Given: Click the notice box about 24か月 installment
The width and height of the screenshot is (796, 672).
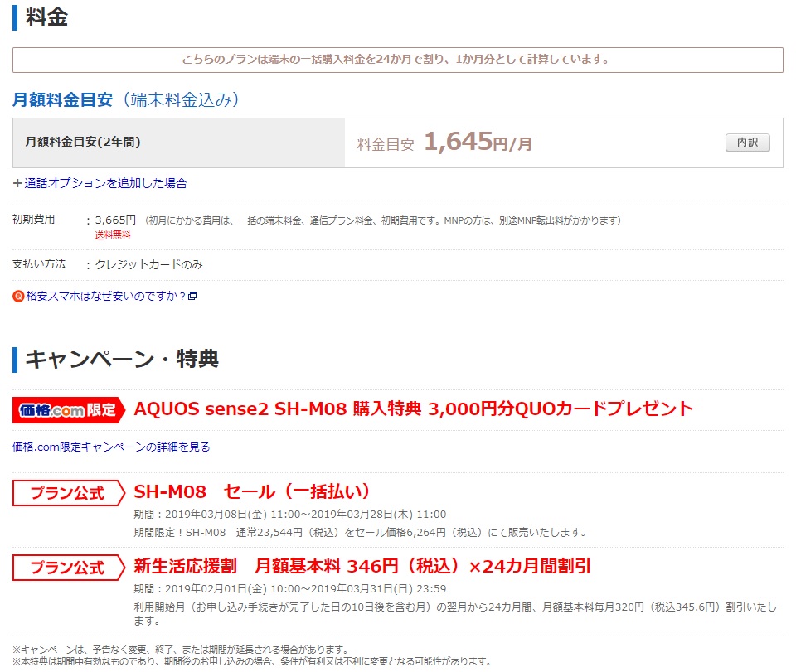Looking at the screenshot, I should click(x=397, y=60).
